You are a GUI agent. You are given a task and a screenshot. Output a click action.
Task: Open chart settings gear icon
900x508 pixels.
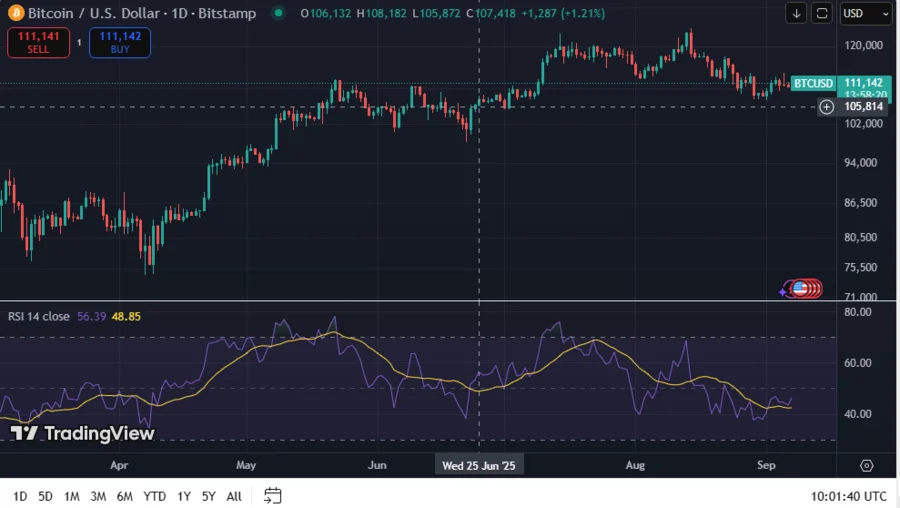coord(867,466)
